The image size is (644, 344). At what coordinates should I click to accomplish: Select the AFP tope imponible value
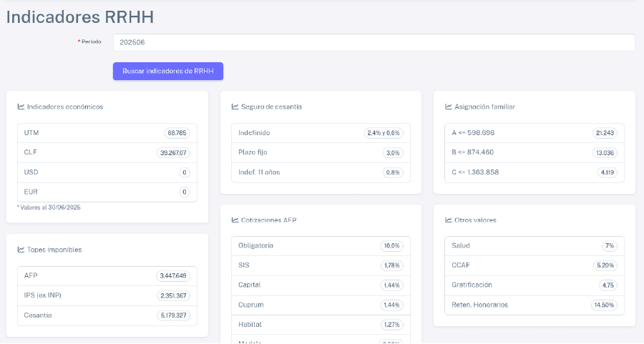pos(172,276)
